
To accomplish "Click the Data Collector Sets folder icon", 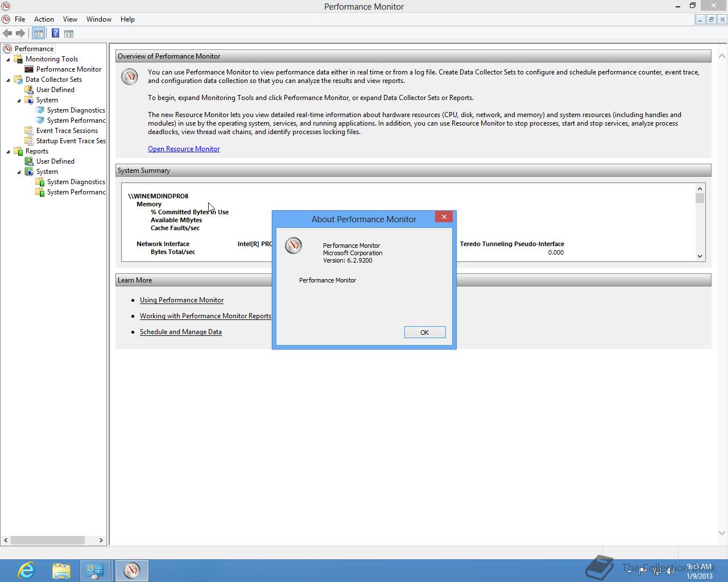I will pyautogui.click(x=18, y=80).
